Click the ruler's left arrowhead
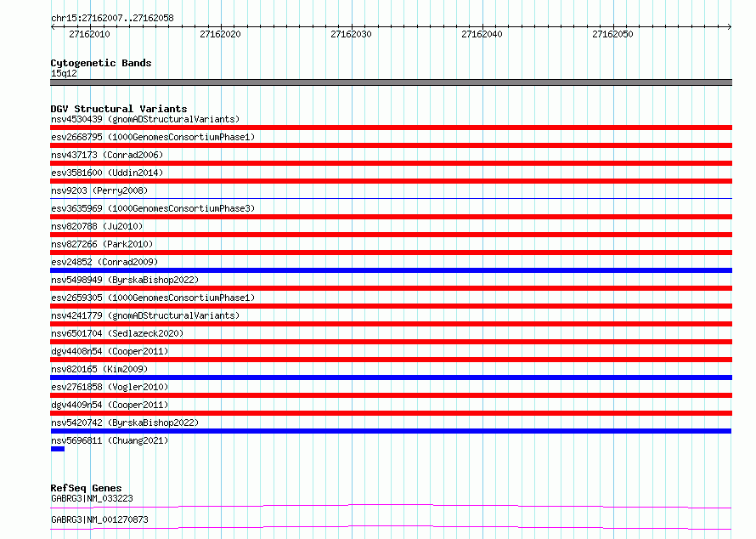Viewport: 756px width, 539px height. pos(53,27)
